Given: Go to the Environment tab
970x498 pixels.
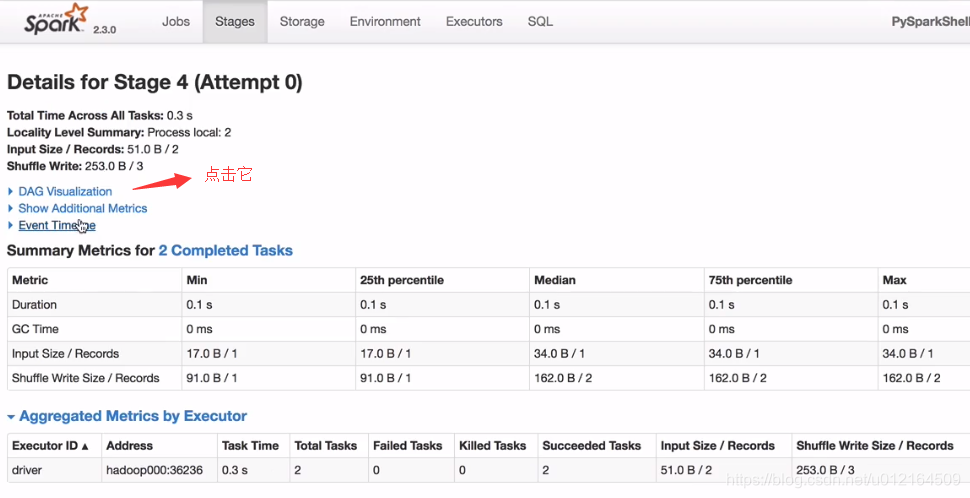Looking at the screenshot, I should coord(385,21).
